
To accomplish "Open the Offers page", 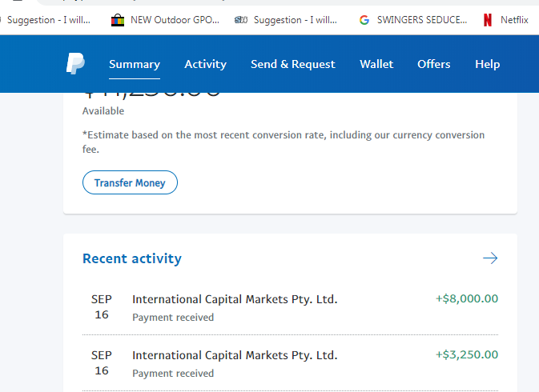I will tap(434, 64).
